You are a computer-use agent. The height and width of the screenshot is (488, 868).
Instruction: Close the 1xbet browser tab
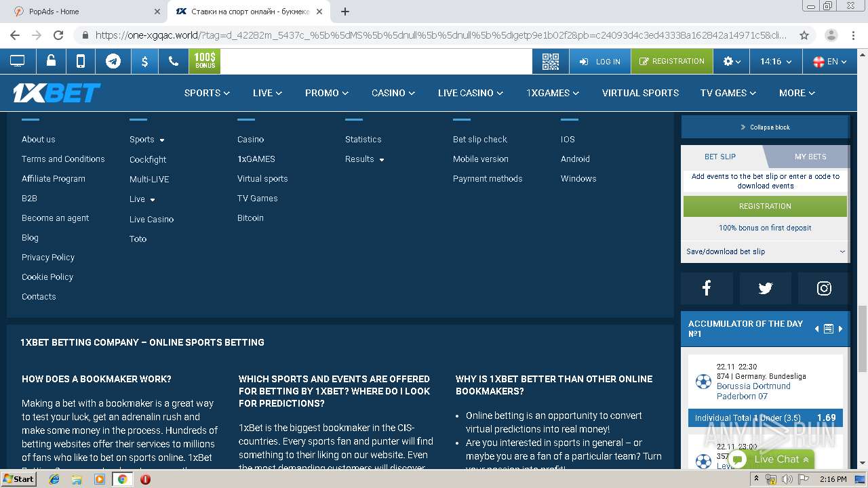319,12
